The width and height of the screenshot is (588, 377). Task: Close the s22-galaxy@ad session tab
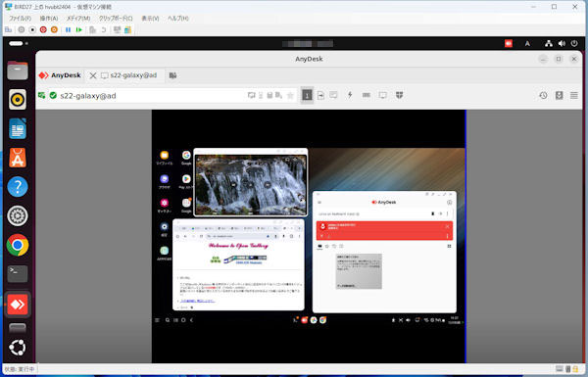pos(93,75)
